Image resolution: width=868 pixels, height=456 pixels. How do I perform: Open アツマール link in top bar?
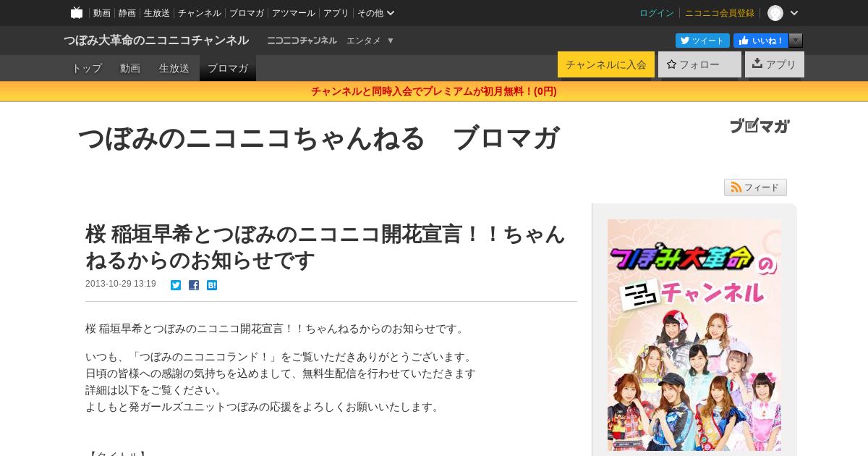coord(294,13)
